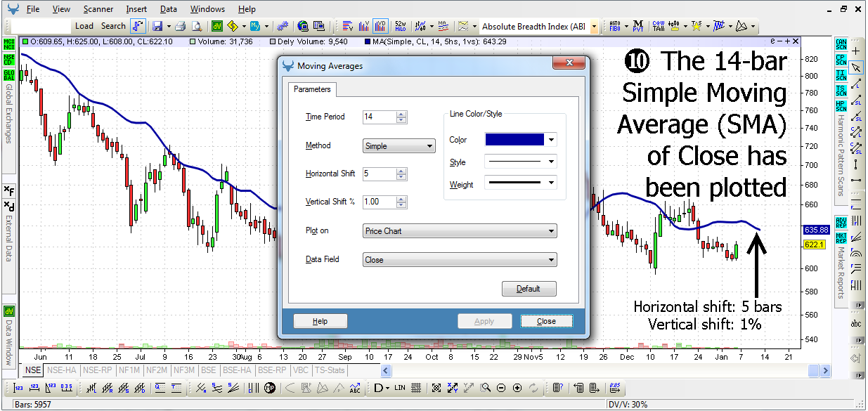The width and height of the screenshot is (868, 411).
Task: Open the Data menu
Action: (169, 9)
